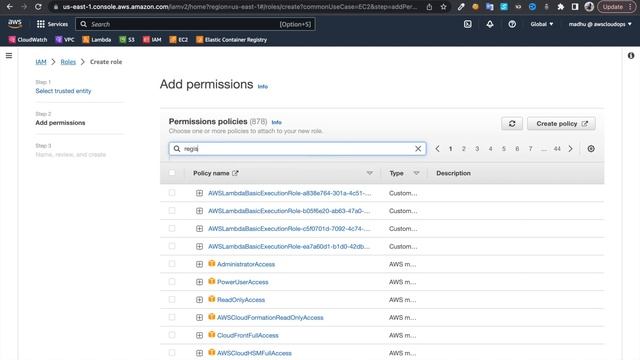Open the help question mark icon
640x360 pixels.
click(x=512, y=24)
